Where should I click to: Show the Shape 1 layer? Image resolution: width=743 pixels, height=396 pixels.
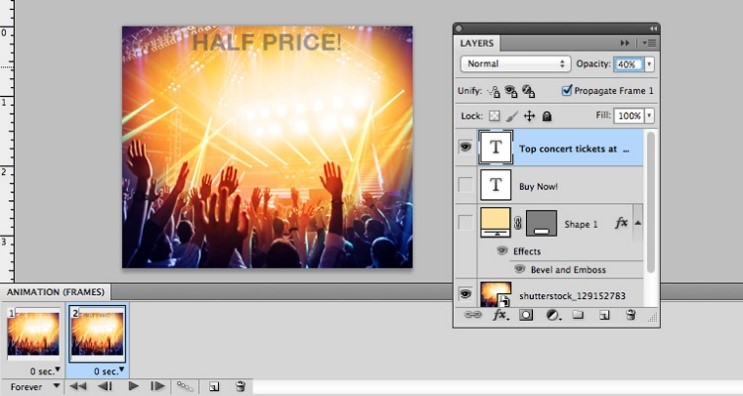tap(465, 223)
